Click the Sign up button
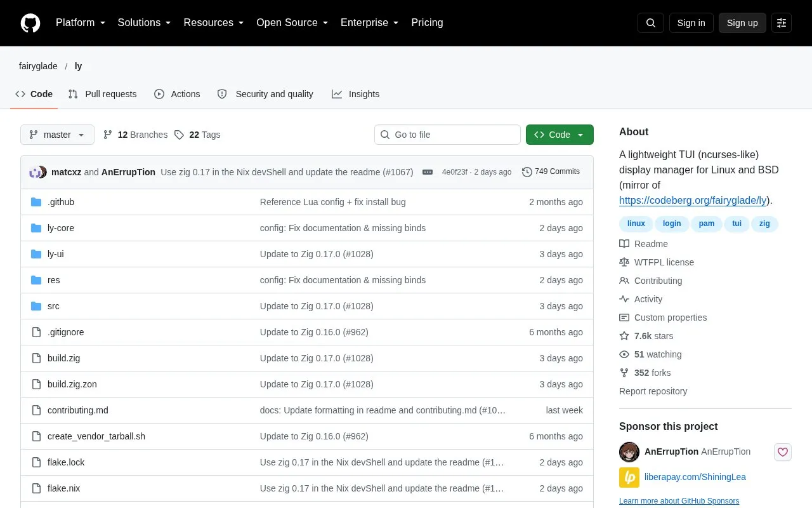This screenshot has height=508, width=812. pyautogui.click(x=742, y=23)
